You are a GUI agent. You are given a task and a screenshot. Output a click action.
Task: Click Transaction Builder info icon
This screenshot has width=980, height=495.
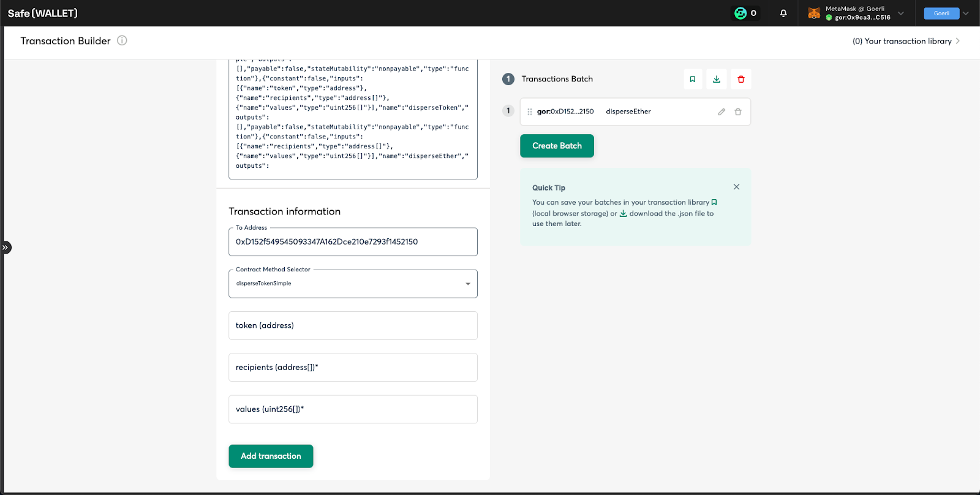pyautogui.click(x=122, y=40)
